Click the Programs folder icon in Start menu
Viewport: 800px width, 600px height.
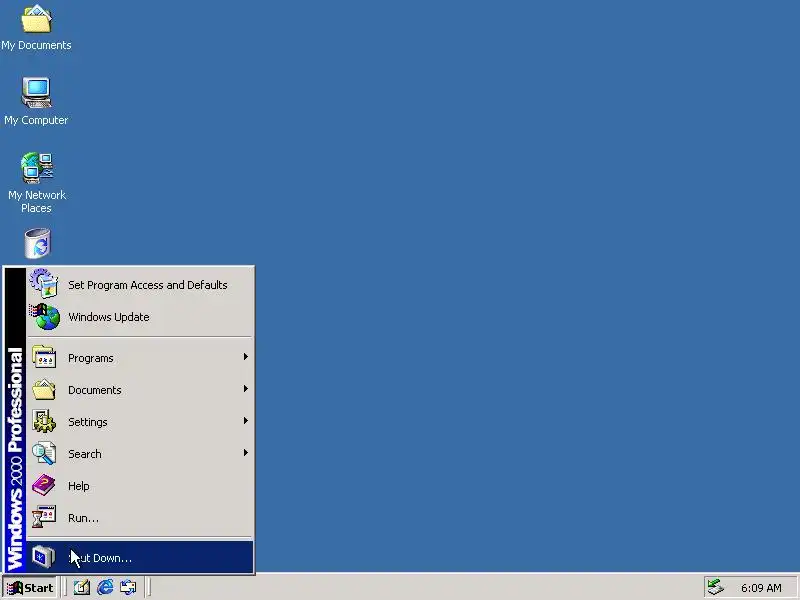(44, 357)
